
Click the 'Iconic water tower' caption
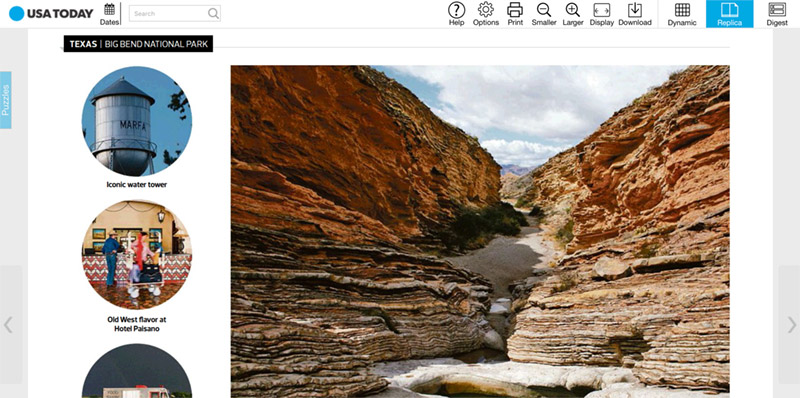(137, 185)
